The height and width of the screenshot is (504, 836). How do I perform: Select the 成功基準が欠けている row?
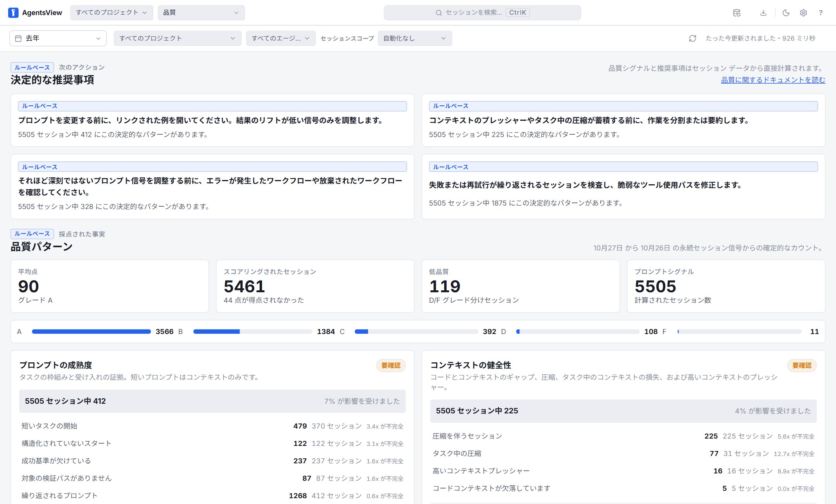click(212, 461)
